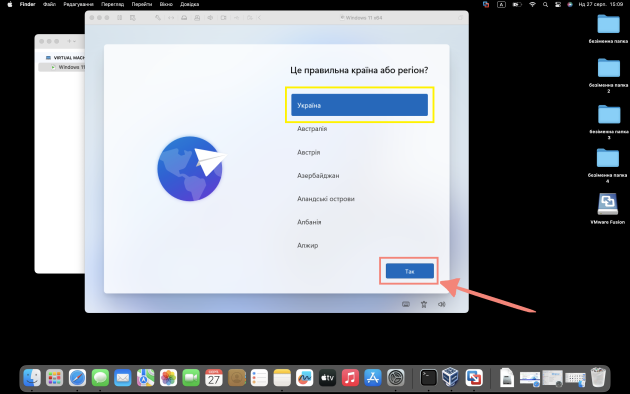The height and width of the screenshot is (394, 630).
Task: Click the sound device speaker toolbar icon
Action: pos(210,18)
